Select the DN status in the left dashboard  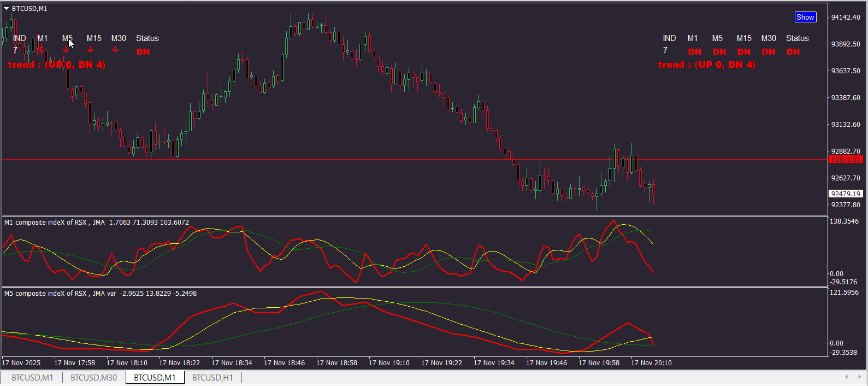click(x=143, y=52)
